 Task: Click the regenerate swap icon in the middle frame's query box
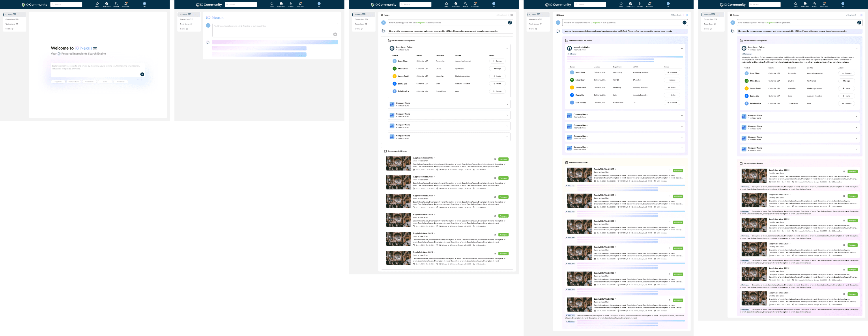tap(510, 22)
